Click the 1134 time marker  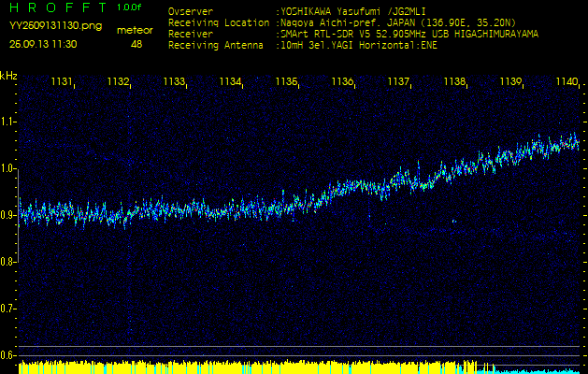coord(230,82)
